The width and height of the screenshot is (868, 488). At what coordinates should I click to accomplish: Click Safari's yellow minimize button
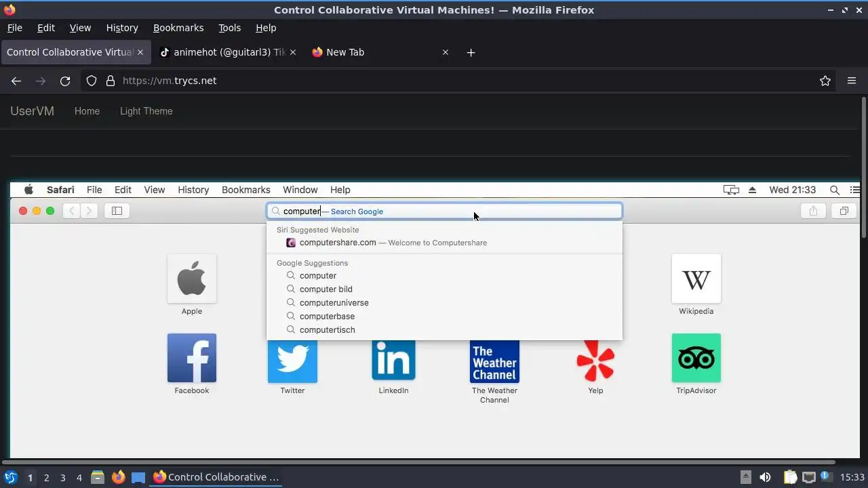pos(37,211)
